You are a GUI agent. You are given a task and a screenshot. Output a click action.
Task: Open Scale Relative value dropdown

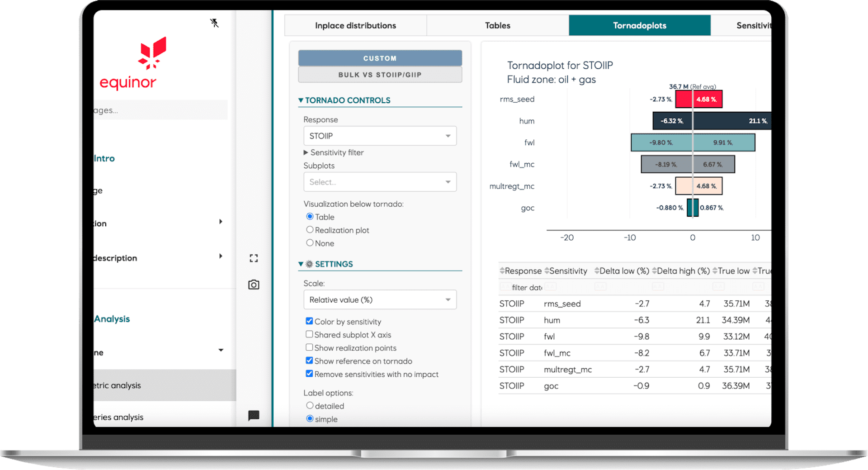point(380,300)
